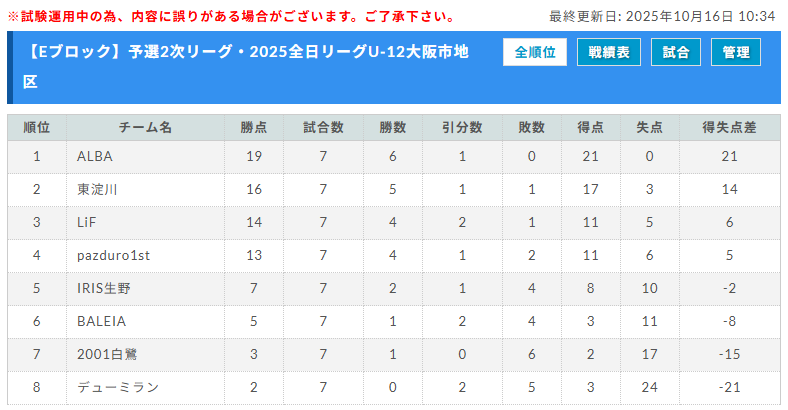The height and width of the screenshot is (410, 788).
Task: Click the IRIS生野 team name
Action: click(104, 288)
